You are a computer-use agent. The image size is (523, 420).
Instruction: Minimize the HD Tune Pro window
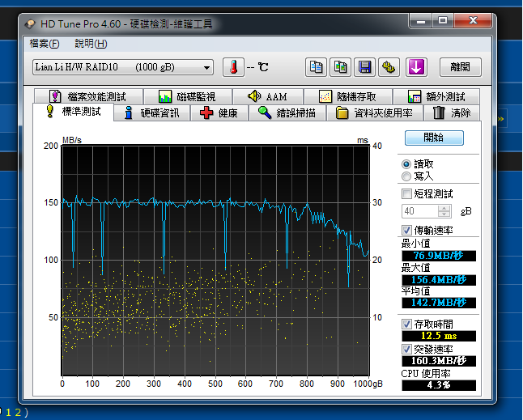coord(421,21)
